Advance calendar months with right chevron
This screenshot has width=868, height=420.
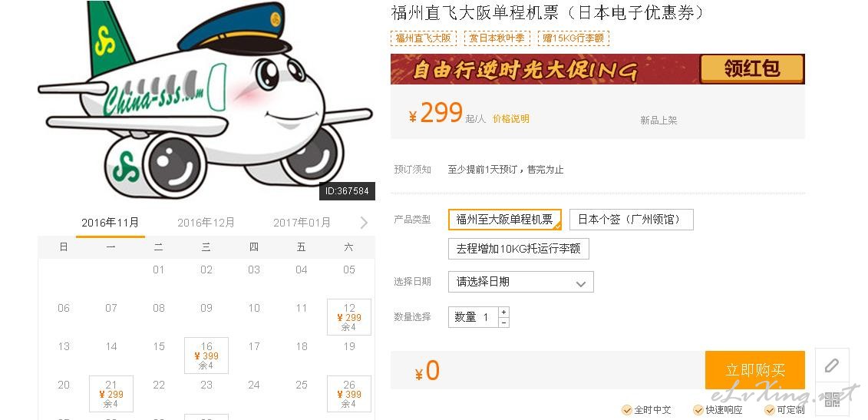click(364, 223)
